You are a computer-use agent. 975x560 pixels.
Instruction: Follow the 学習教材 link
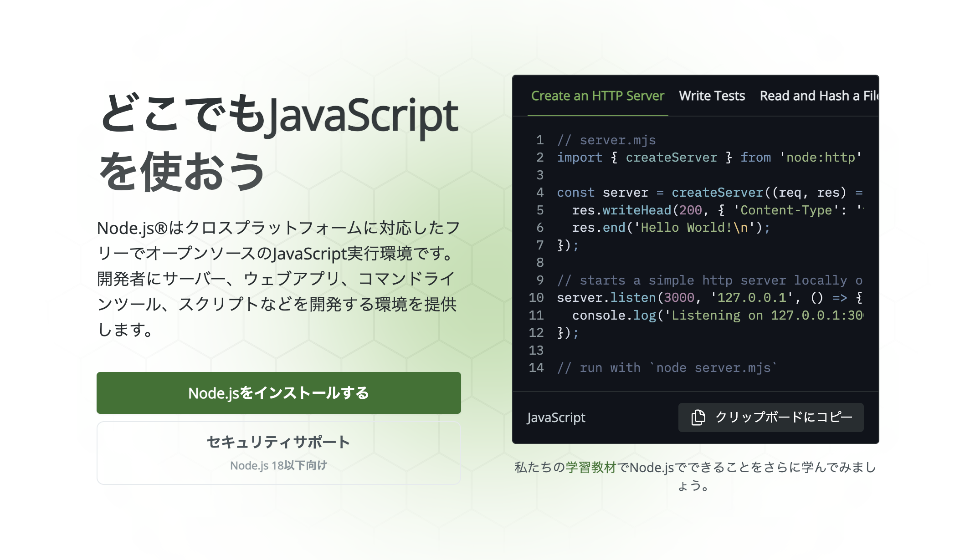pyautogui.click(x=590, y=467)
